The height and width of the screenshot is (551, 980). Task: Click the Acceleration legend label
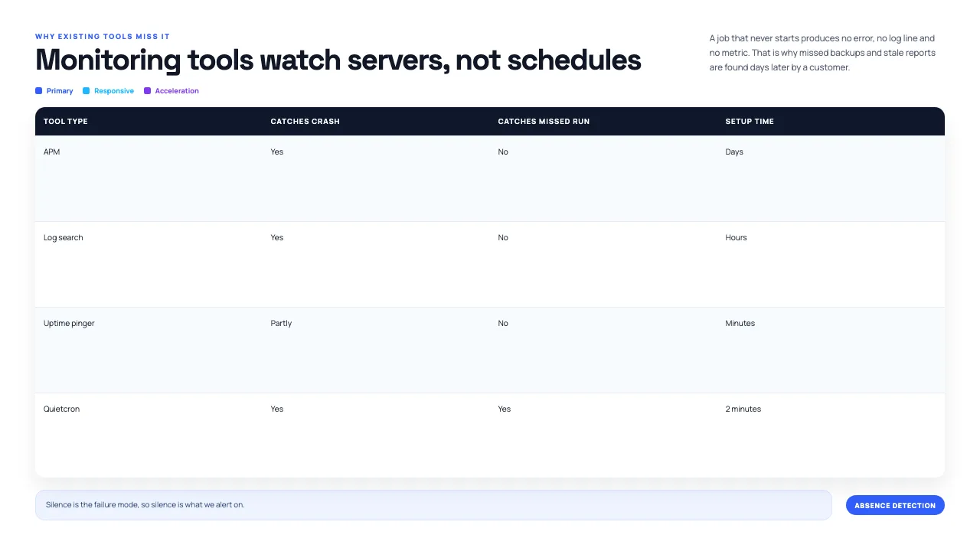tap(177, 91)
